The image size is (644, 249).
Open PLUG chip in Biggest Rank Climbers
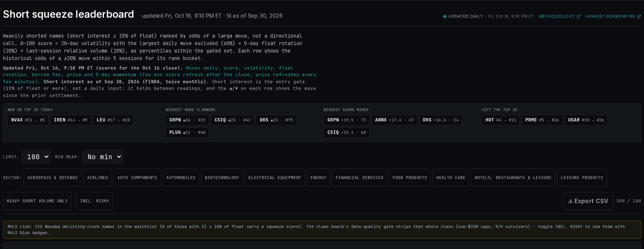[x=187, y=133]
